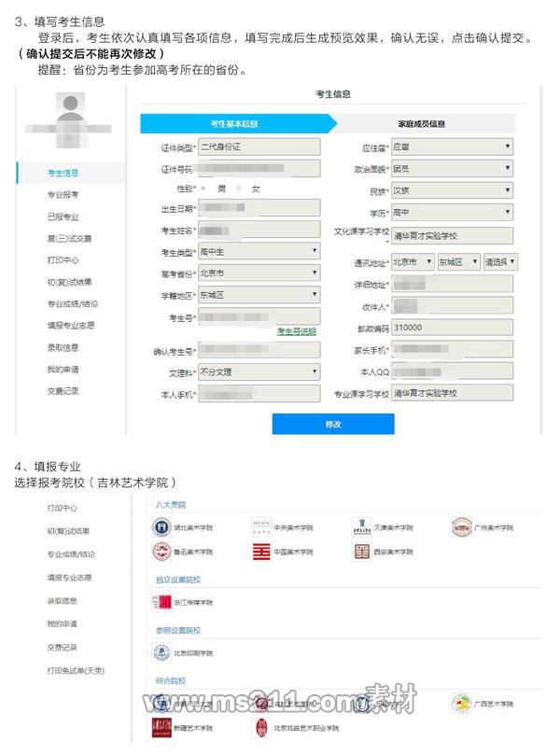560x755 pixels.
Task: Choose the 天津美术学院 emblem
Action: coord(362,527)
